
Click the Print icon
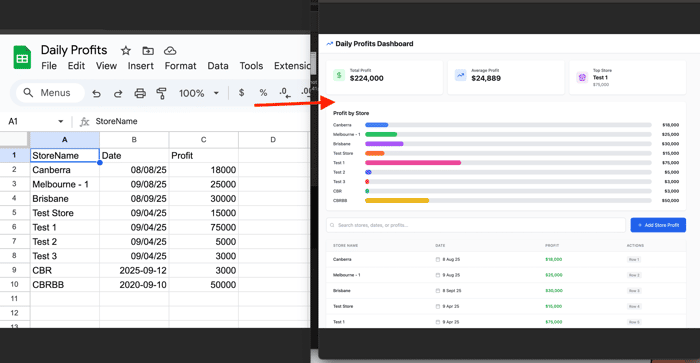point(140,93)
